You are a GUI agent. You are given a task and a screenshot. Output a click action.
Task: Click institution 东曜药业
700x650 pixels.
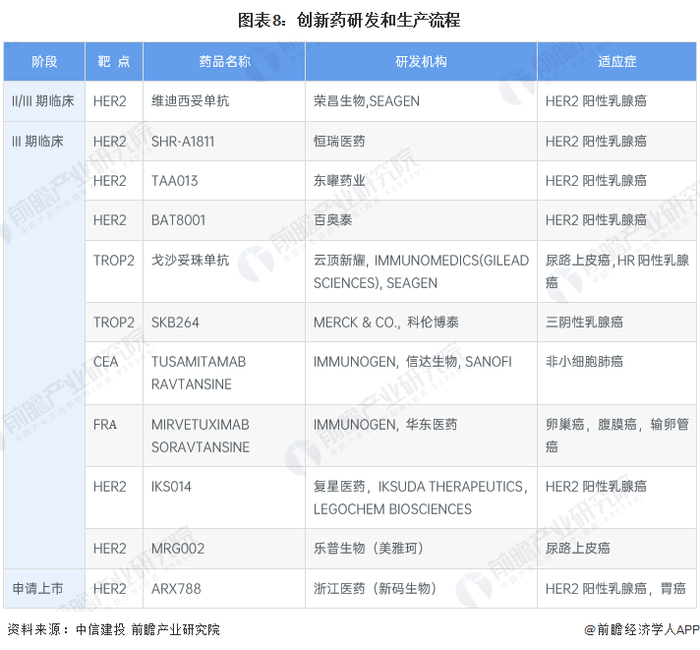(339, 181)
